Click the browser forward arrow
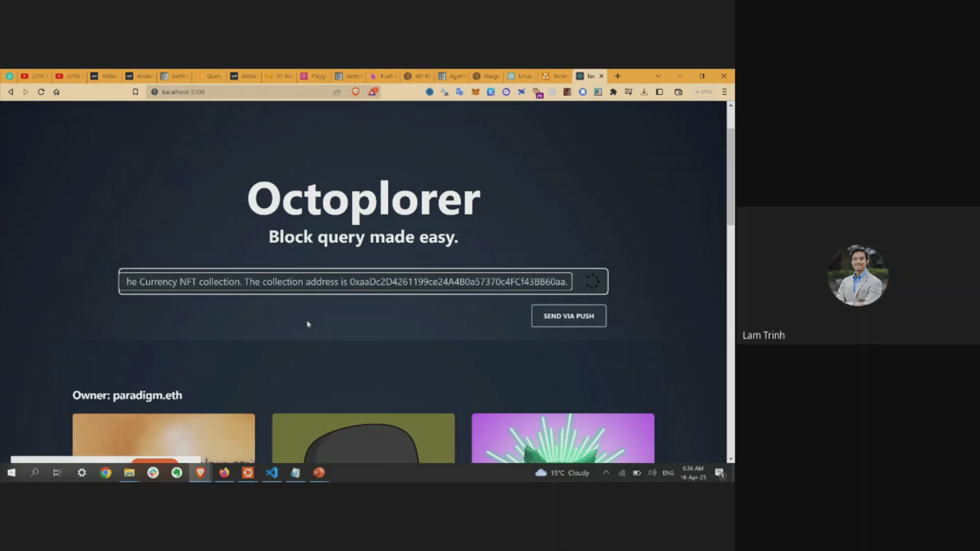The image size is (980, 551). (26, 92)
